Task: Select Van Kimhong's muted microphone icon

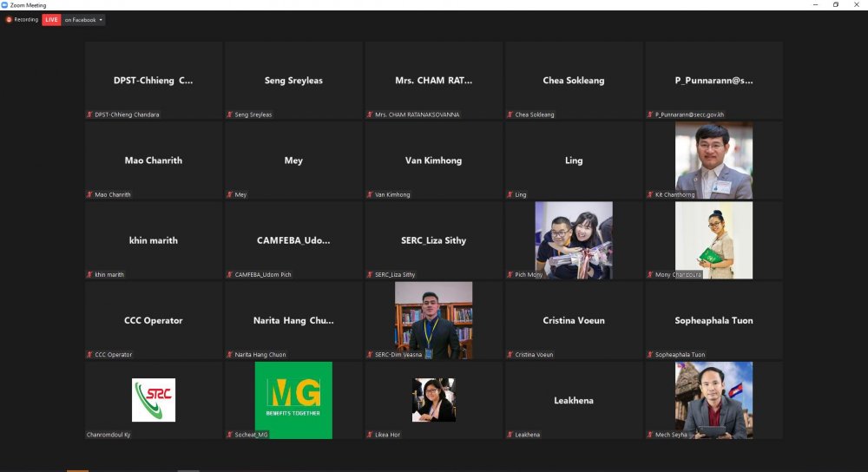Action: coord(370,194)
